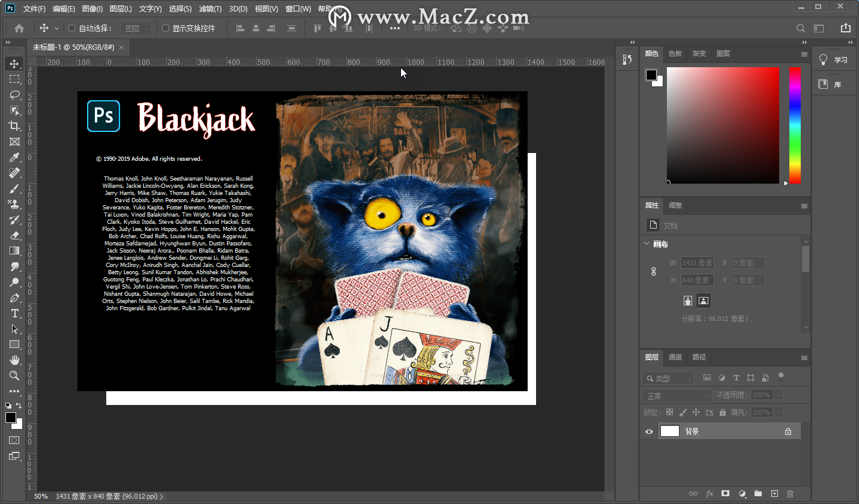
Task: Select the Eyedropper tool
Action: tap(14, 157)
